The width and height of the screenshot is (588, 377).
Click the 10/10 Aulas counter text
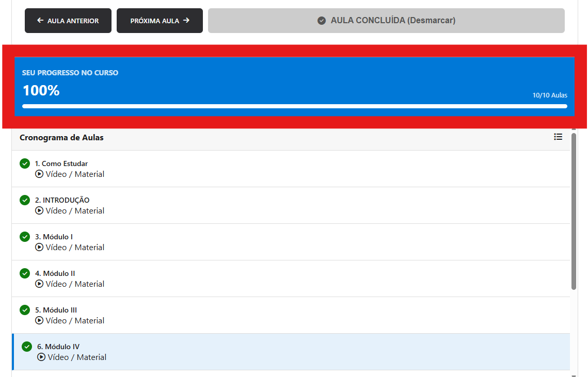click(x=550, y=95)
